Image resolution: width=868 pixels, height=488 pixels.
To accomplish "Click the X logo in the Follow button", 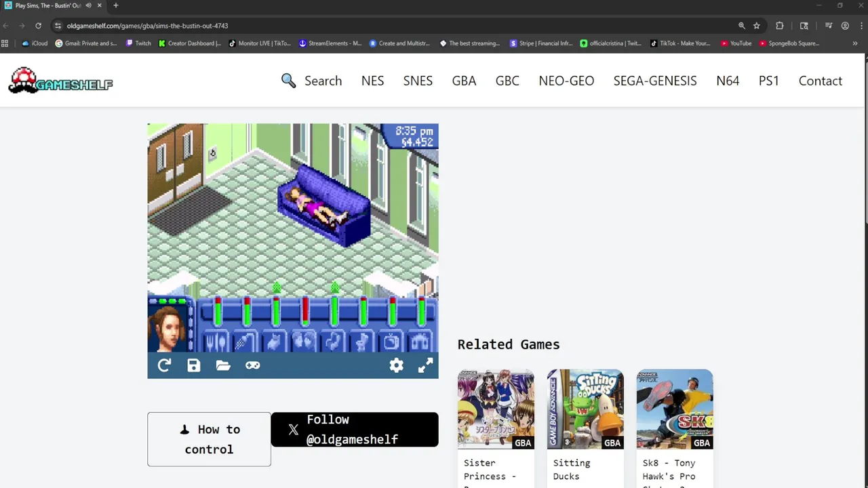I will pyautogui.click(x=293, y=430).
